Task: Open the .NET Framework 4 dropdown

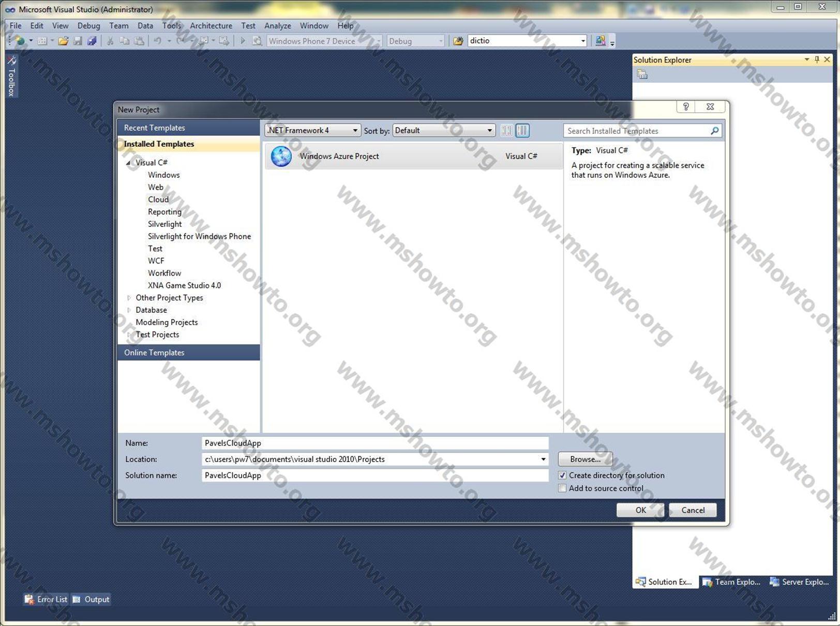Action: coord(313,131)
